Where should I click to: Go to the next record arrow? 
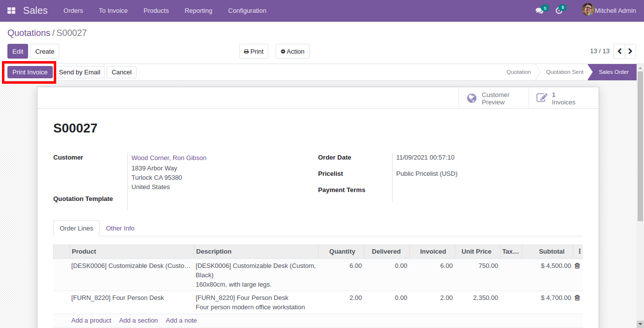click(x=630, y=51)
